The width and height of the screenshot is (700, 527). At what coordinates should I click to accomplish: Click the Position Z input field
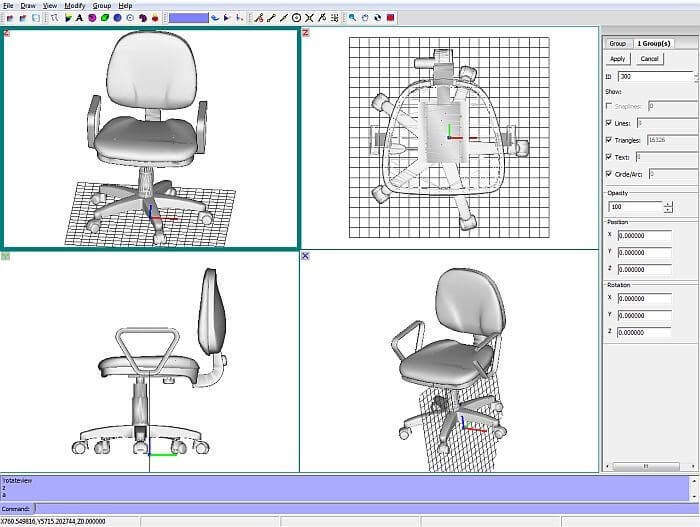[644, 269]
